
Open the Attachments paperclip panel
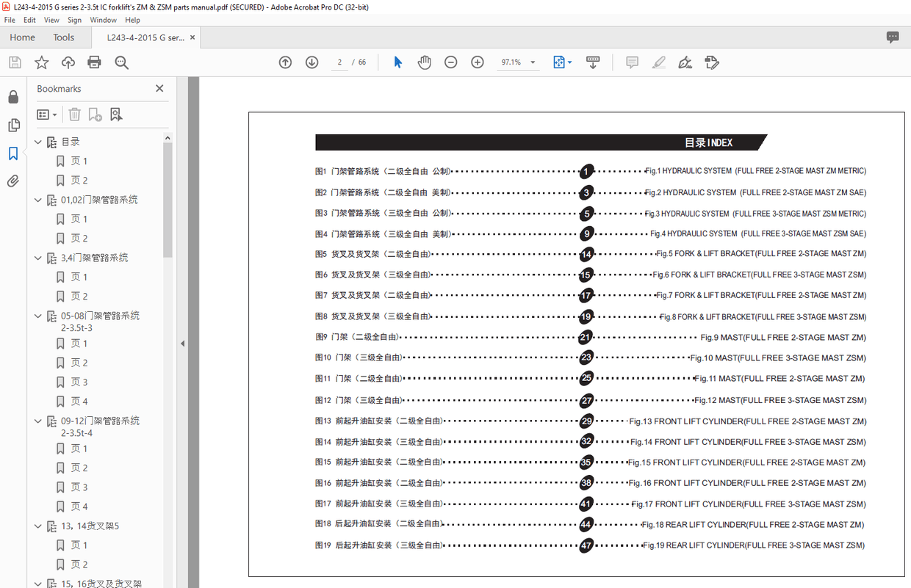13,181
